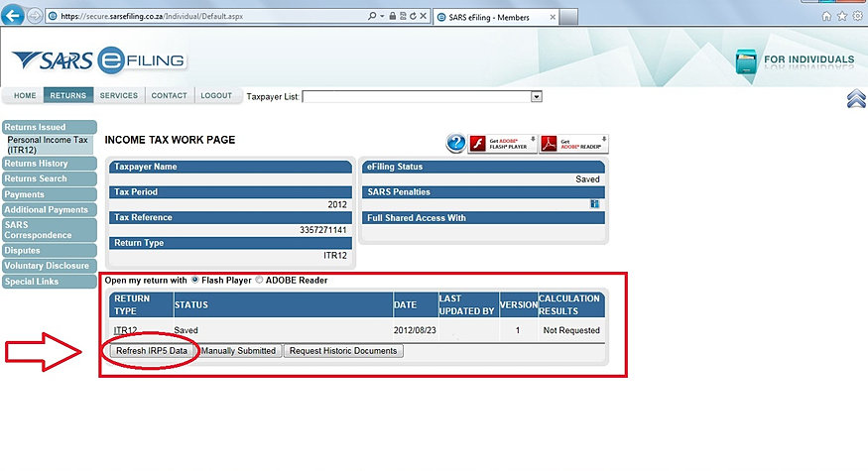Open the browser Home icon

826,16
